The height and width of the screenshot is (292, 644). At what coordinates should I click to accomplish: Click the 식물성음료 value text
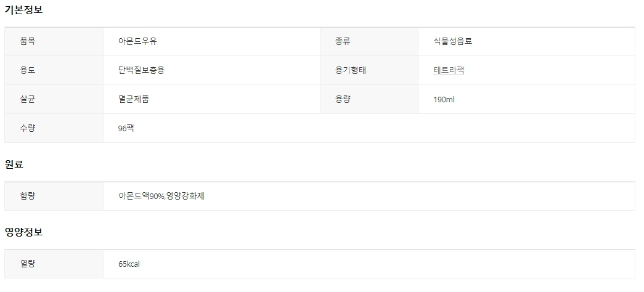coord(453,41)
